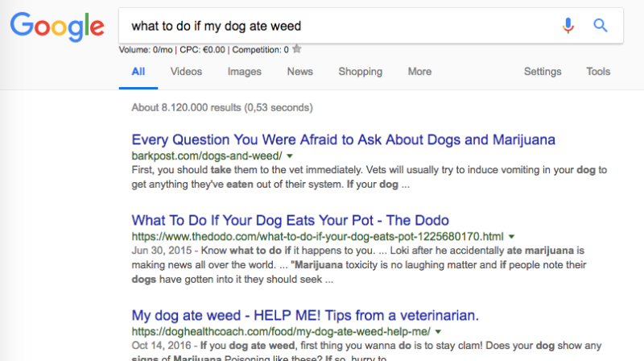
Task: Open the thedodo.com result dropdown arrow
Action: click(510, 237)
